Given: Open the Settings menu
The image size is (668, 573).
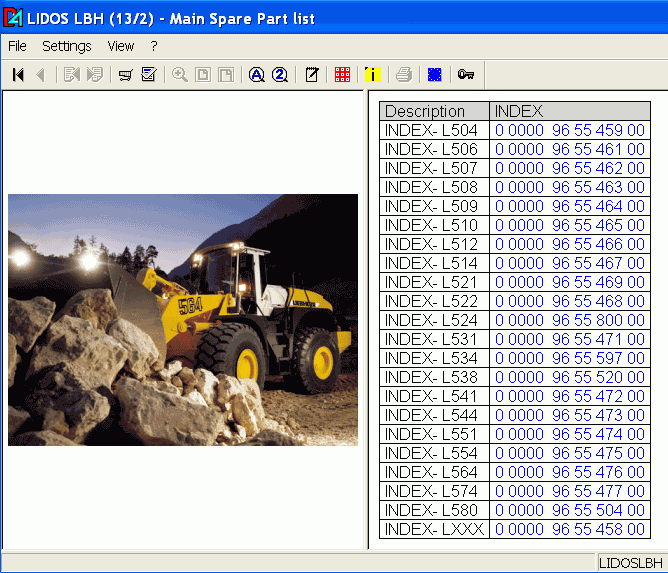Looking at the screenshot, I should click(x=66, y=46).
